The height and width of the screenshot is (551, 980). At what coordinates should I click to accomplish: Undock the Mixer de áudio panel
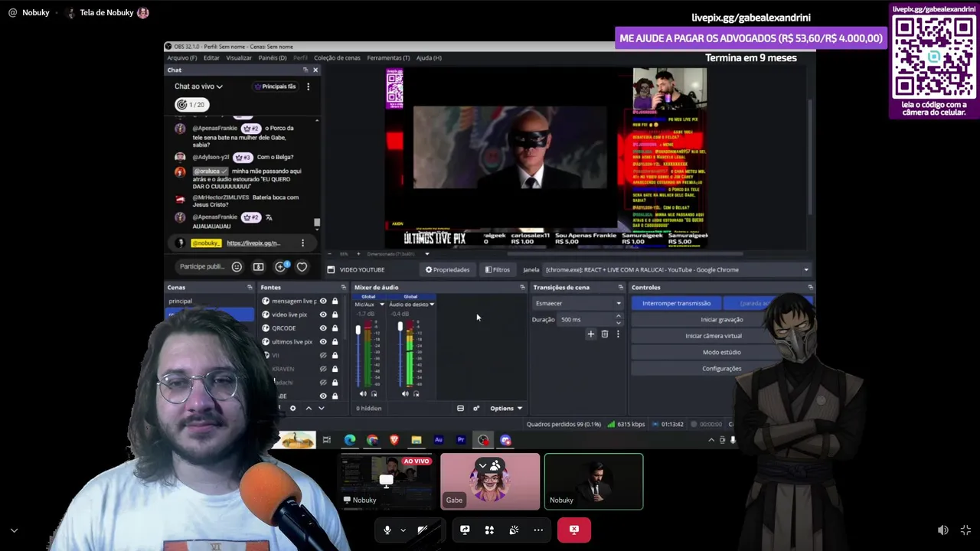pos(522,287)
